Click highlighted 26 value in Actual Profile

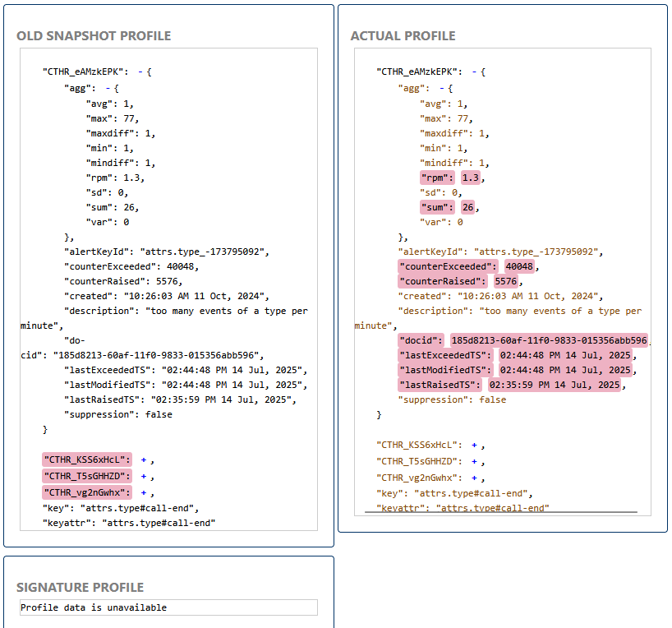point(468,207)
